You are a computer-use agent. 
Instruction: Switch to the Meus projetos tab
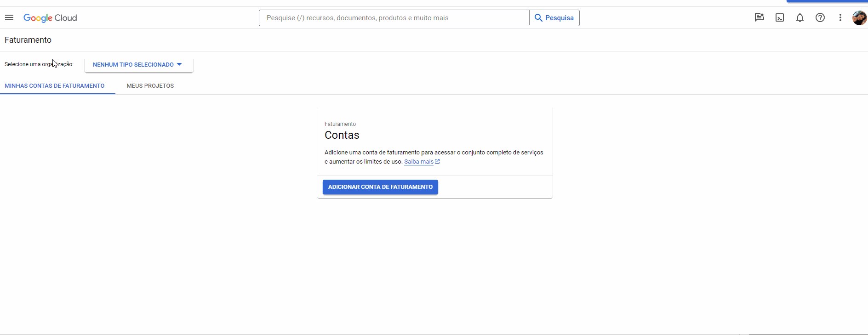pos(150,86)
